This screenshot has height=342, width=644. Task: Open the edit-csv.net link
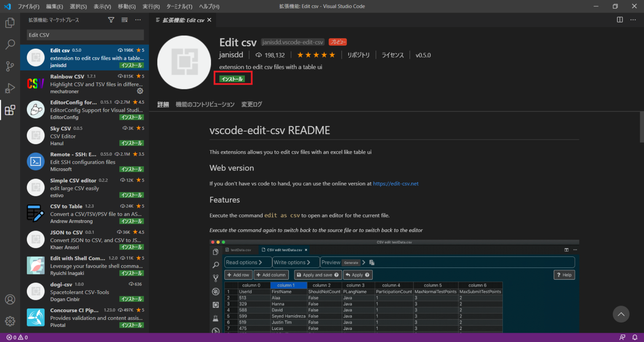pyautogui.click(x=395, y=183)
